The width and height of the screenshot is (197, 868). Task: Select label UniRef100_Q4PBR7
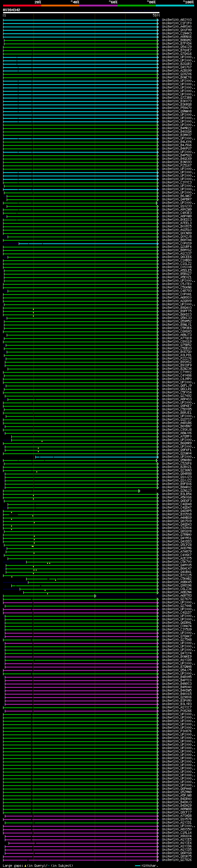coord(177,200)
